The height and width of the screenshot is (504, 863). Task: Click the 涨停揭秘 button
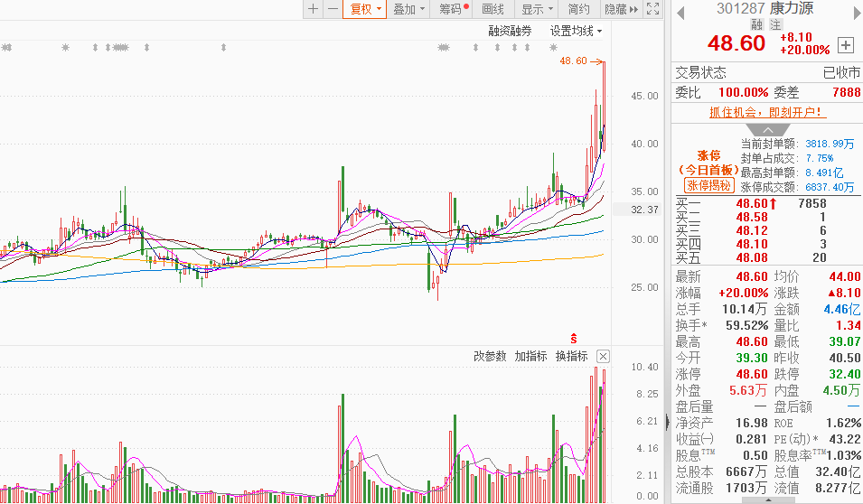coord(708,185)
